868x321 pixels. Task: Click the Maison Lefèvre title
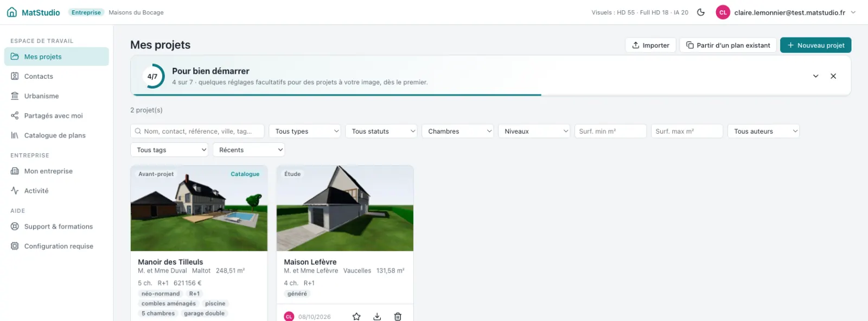pos(310,262)
